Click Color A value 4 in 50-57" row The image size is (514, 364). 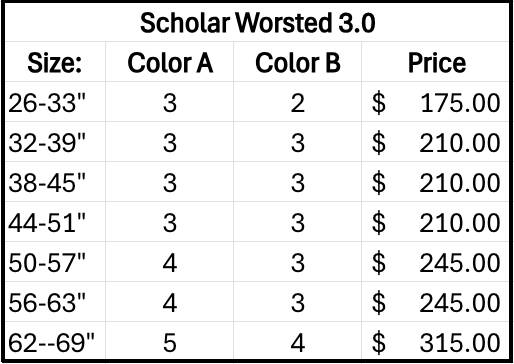click(170, 262)
